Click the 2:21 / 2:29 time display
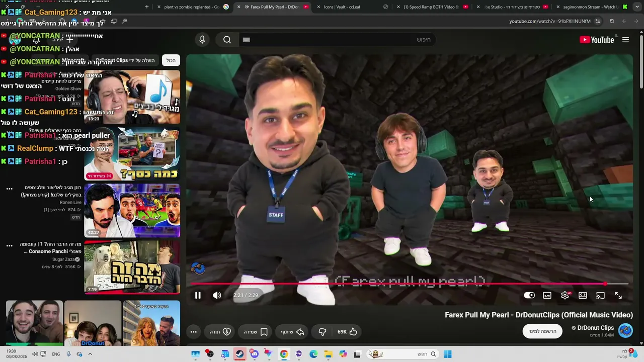This screenshot has height=362, width=644. click(246, 296)
